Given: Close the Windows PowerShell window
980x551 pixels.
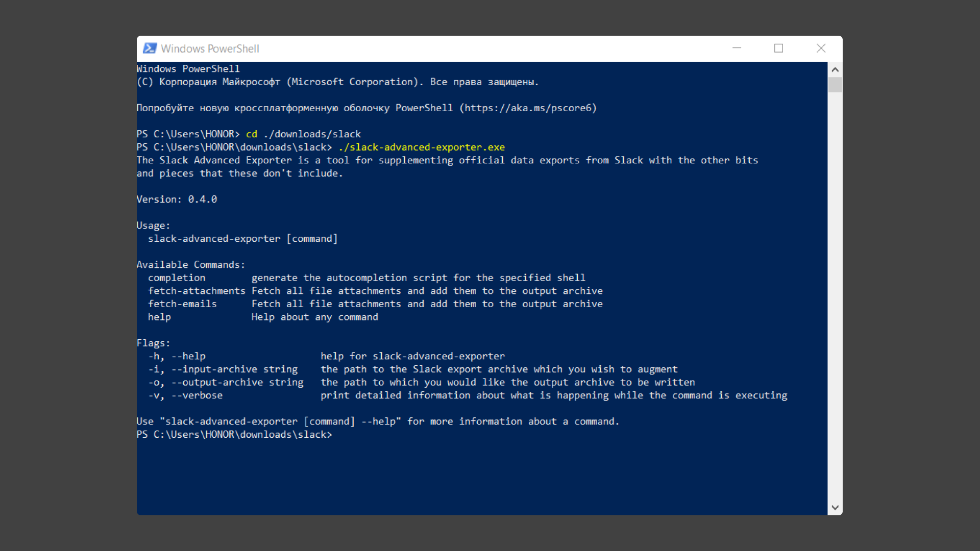Looking at the screenshot, I should coord(821,48).
